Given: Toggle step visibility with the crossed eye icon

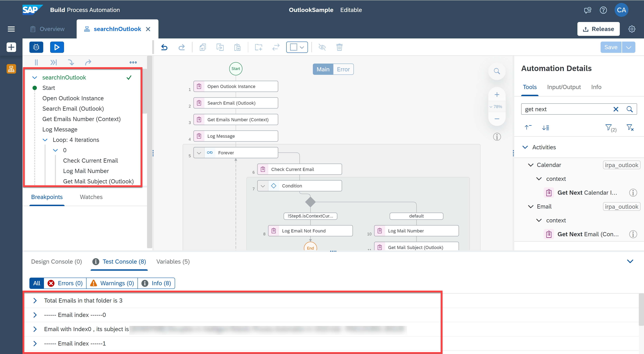Looking at the screenshot, I should 322,47.
